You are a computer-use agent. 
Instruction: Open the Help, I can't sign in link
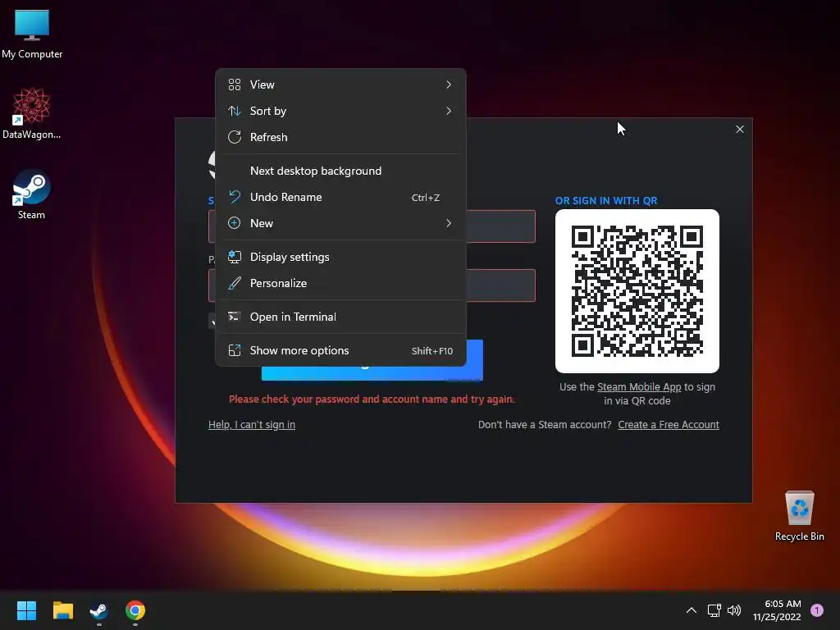(x=251, y=424)
